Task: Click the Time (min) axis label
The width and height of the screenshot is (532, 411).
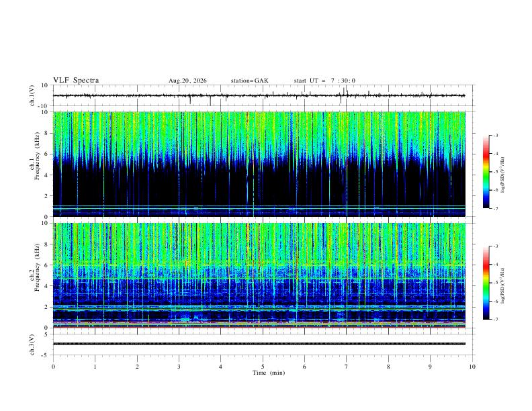Action: [269, 373]
